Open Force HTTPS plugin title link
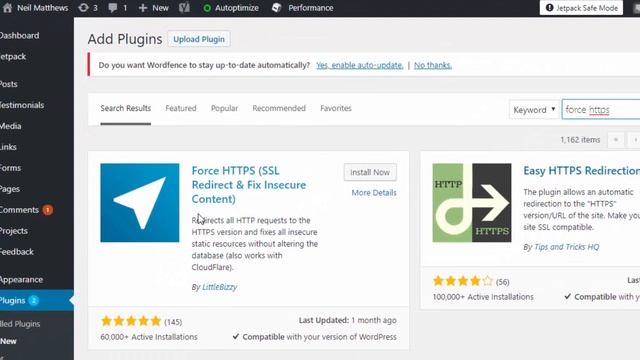The image size is (640, 360). [249, 185]
